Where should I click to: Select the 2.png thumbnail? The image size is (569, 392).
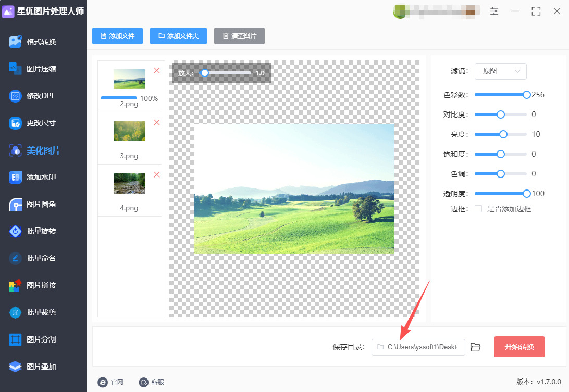click(129, 79)
